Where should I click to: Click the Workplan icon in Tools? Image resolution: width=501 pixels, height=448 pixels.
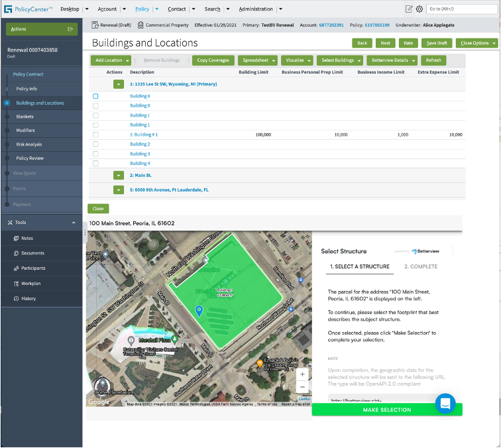point(17,284)
